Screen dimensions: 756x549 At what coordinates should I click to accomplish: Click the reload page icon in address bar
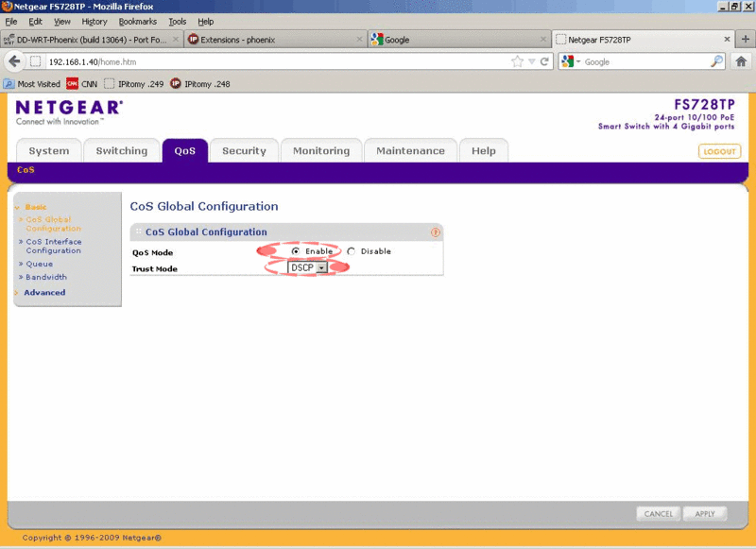pyautogui.click(x=545, y=61)
